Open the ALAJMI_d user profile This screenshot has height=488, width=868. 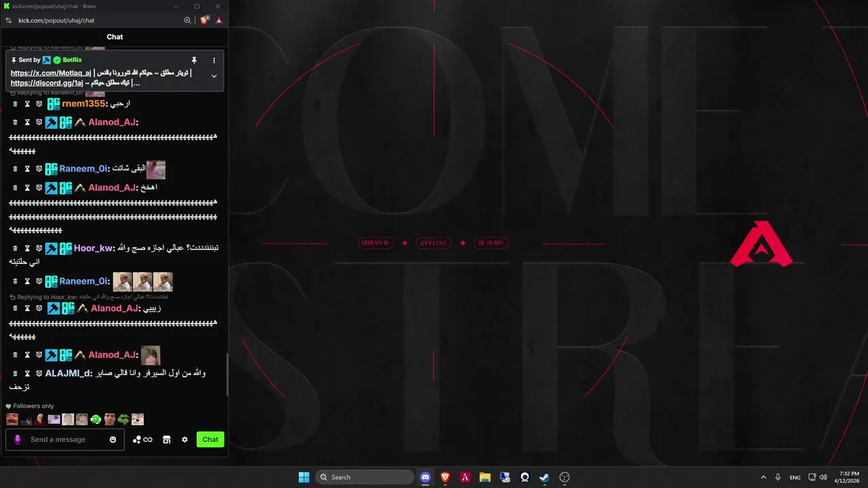[67, 373]
